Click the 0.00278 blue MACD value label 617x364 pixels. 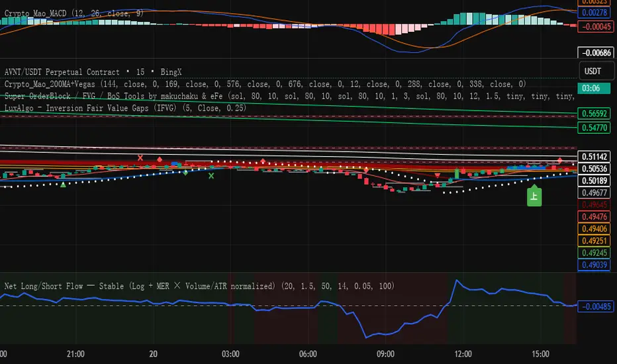[x=593, y=13]
